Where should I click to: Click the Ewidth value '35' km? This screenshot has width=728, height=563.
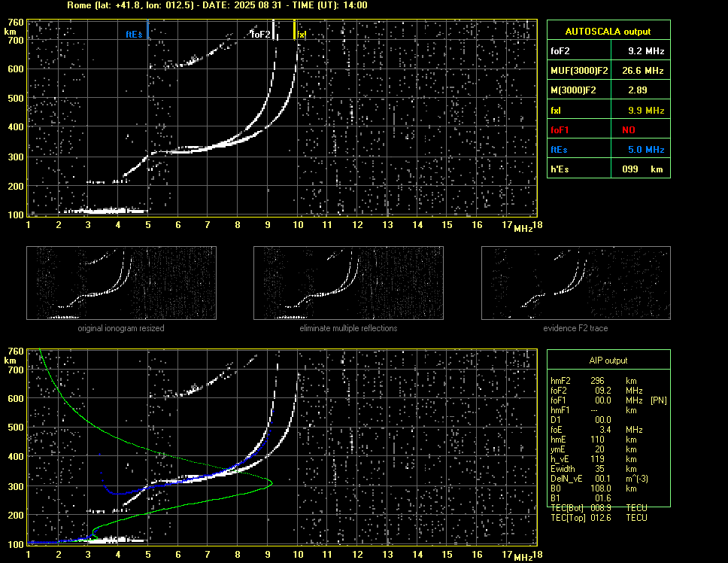click(599, 469)
